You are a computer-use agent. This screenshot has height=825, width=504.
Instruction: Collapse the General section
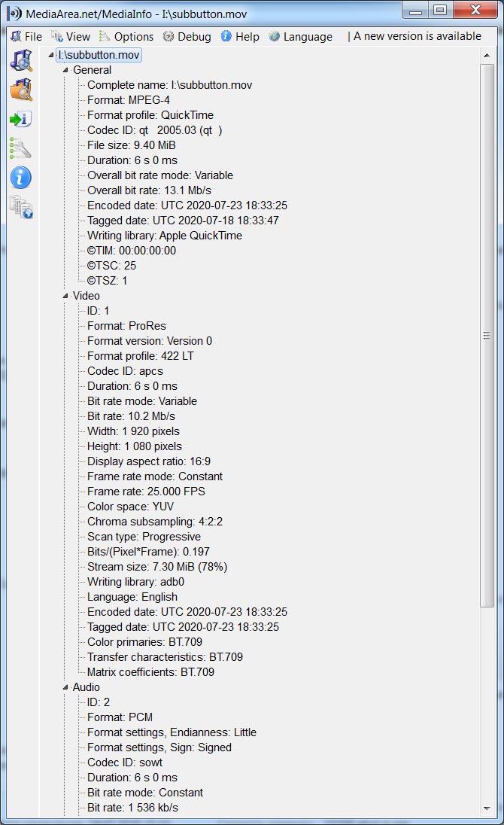coord(65,70)
